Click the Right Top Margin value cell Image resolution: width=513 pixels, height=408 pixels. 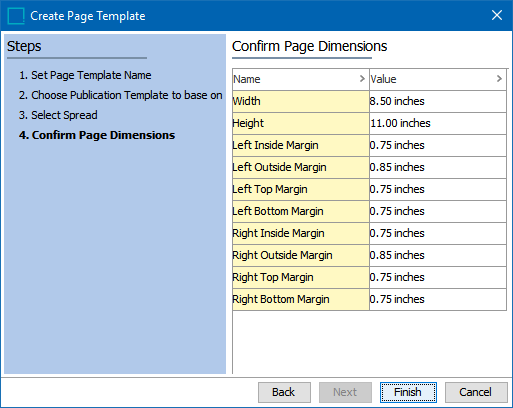pyautogui.click(x=438, y=277)
